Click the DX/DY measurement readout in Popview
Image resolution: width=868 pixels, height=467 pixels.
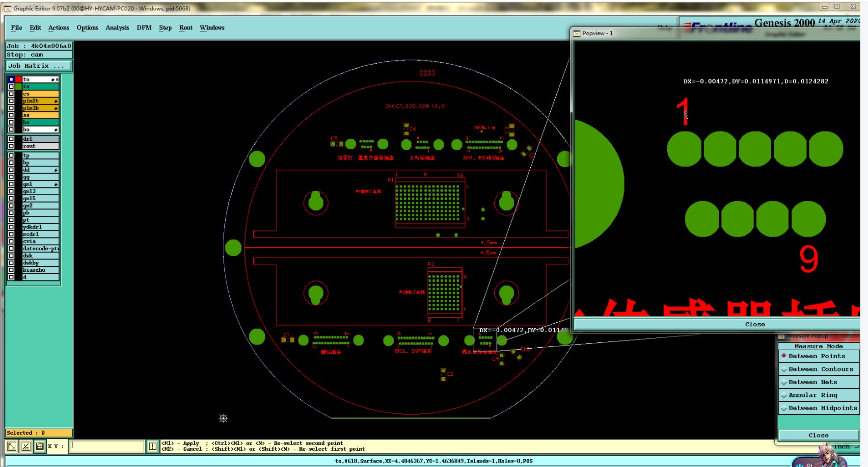[x=756, y=81]
